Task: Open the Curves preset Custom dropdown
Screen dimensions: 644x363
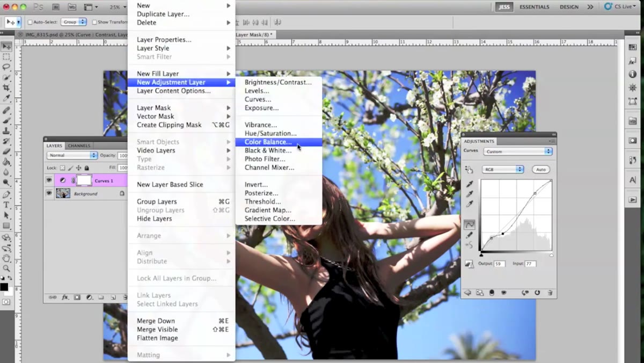Action: 518,151
